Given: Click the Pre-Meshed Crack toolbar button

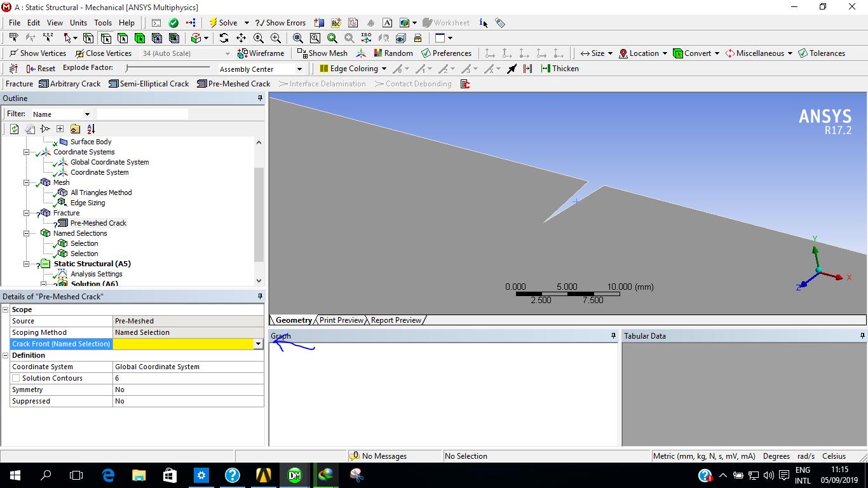Looking at the screenshot, I should tap(234, 84).
